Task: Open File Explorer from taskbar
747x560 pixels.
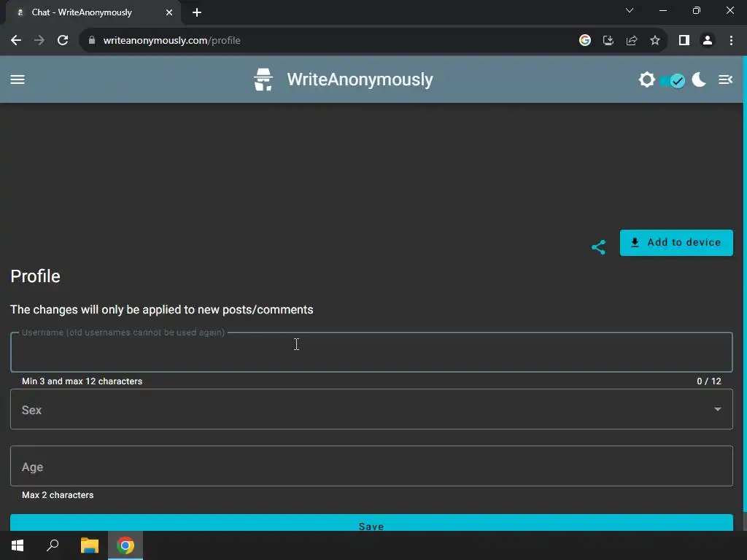Action: point(89,545)
